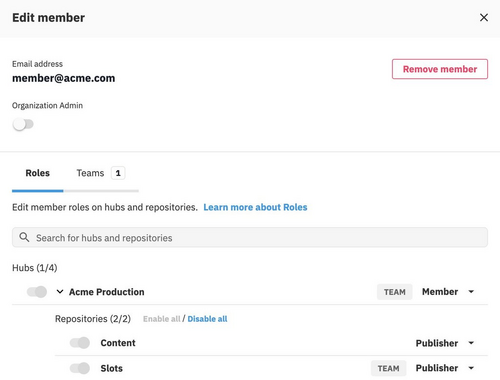This screenshot has width=500, height=380.
Task: Open Slots repository Publisher dropdown
Action: 445,368
